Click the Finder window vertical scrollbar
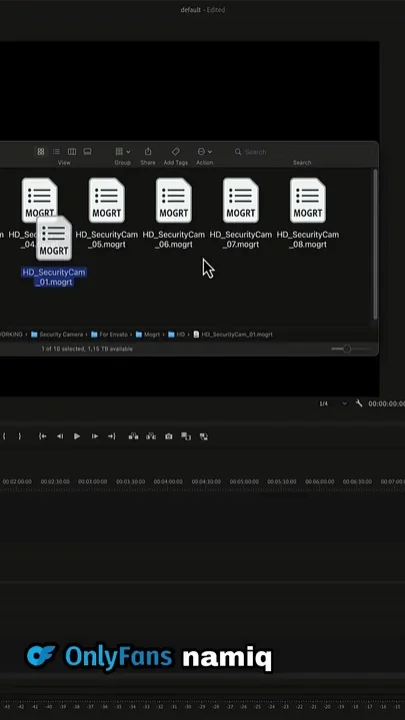 coord(375,244)
